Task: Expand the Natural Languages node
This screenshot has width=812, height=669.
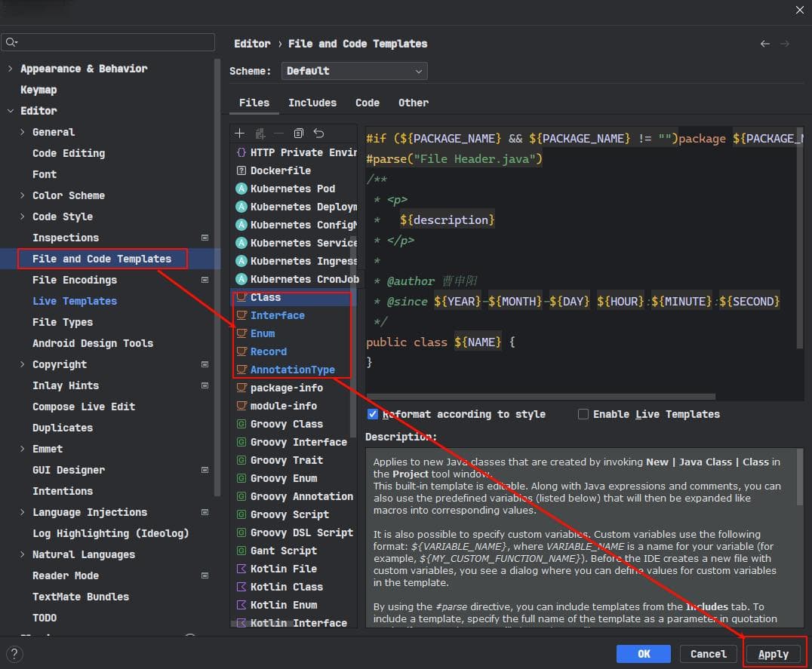Action: point(23,554)
